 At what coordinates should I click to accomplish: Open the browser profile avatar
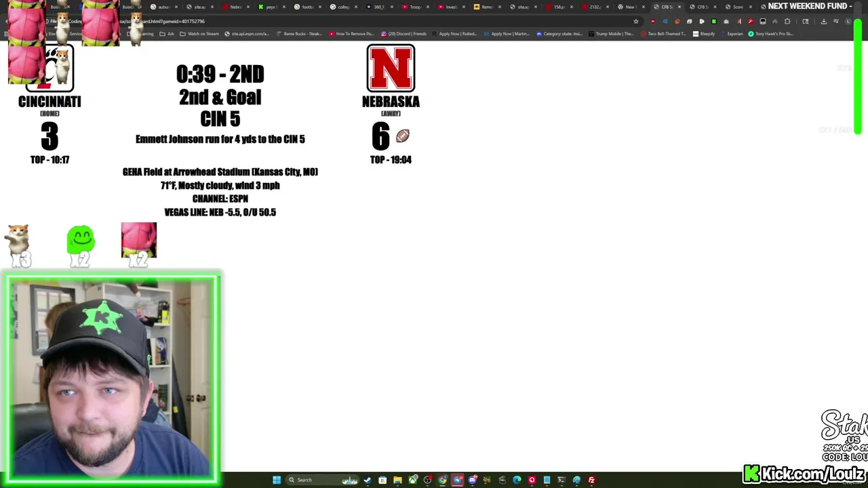848,21
